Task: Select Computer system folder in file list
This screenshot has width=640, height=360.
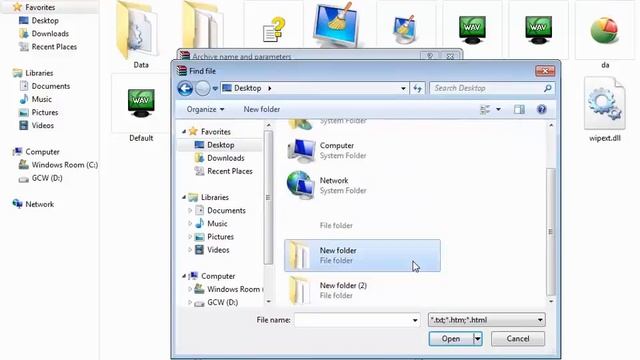Action: (x=362, y=151)
